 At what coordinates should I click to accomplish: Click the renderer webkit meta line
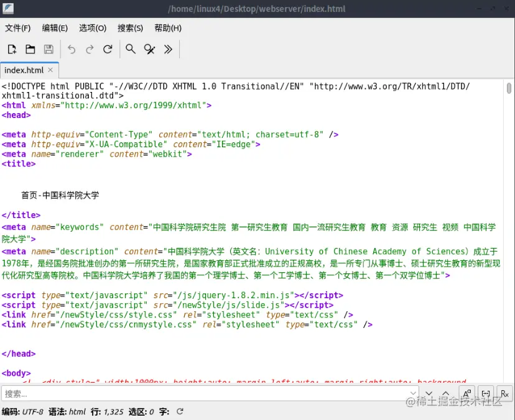[96, 154]
